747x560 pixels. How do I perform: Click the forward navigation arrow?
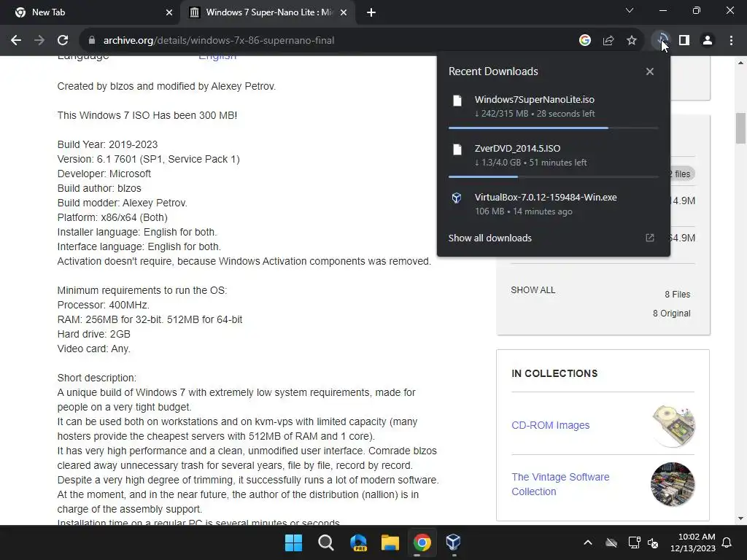[x=39, y=41]
